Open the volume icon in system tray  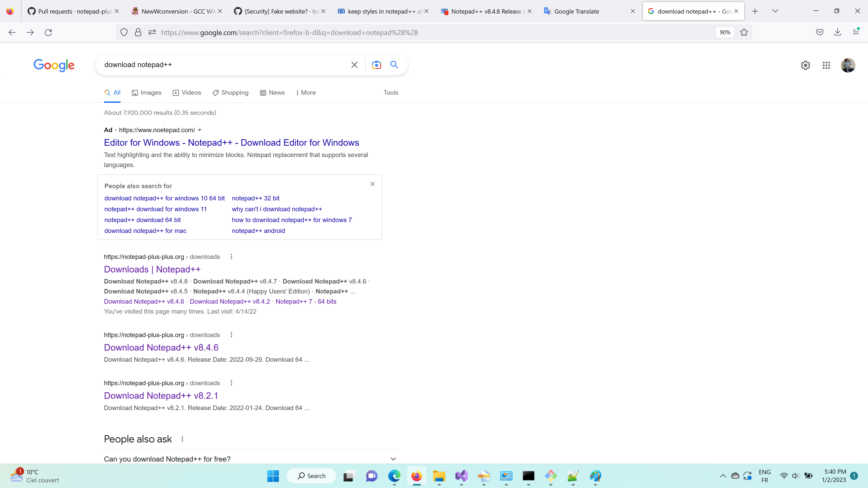(796, 476)
